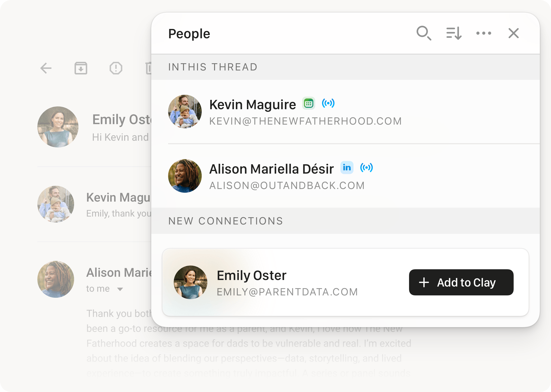Click Alison's avatar in the email thread
This screenshot has width=551, height=392.
pyautogui.click(x=56, y=279)
